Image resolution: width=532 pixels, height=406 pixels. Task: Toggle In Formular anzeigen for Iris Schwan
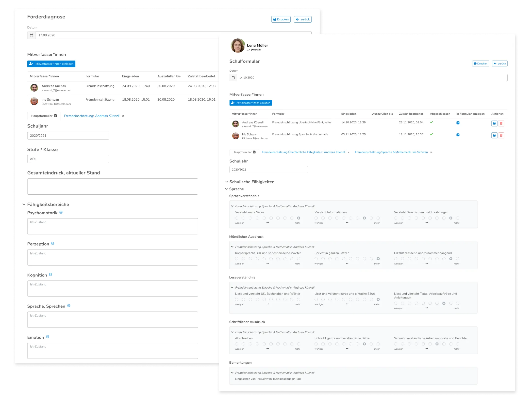458,135
